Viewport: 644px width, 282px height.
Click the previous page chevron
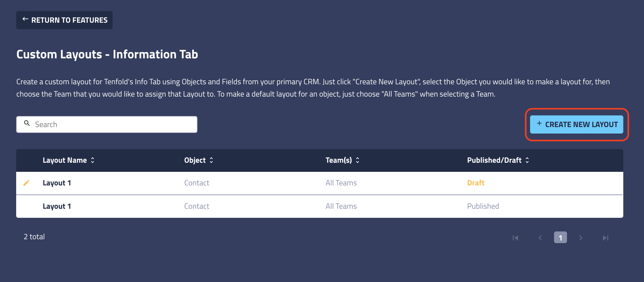540,238
